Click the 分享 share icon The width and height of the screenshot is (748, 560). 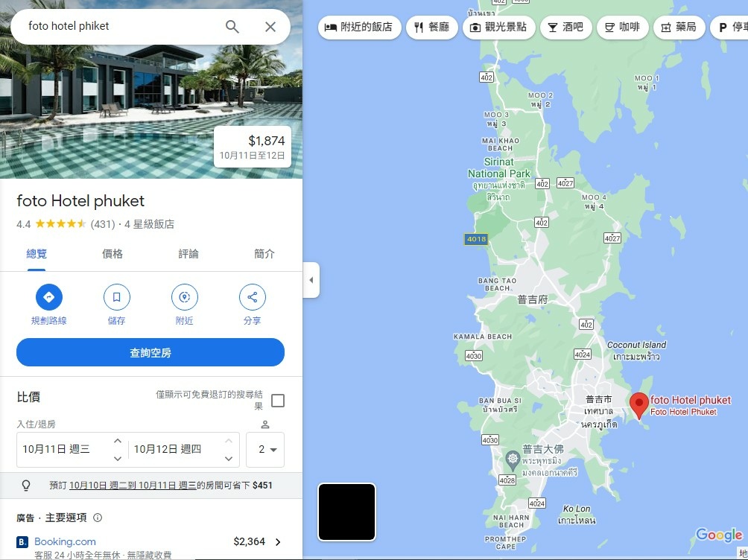coord(253,297)
